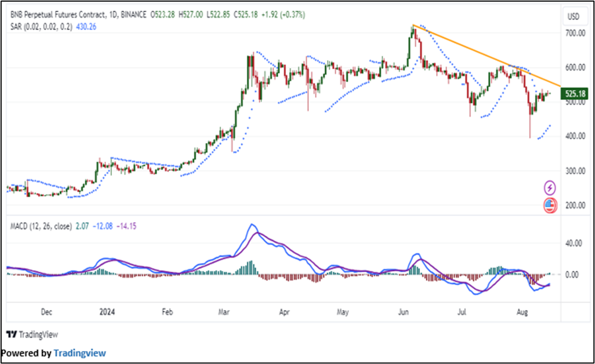Click the Feb label on time axis
Viewport: 595px width, 364px height.
point(168,312)
